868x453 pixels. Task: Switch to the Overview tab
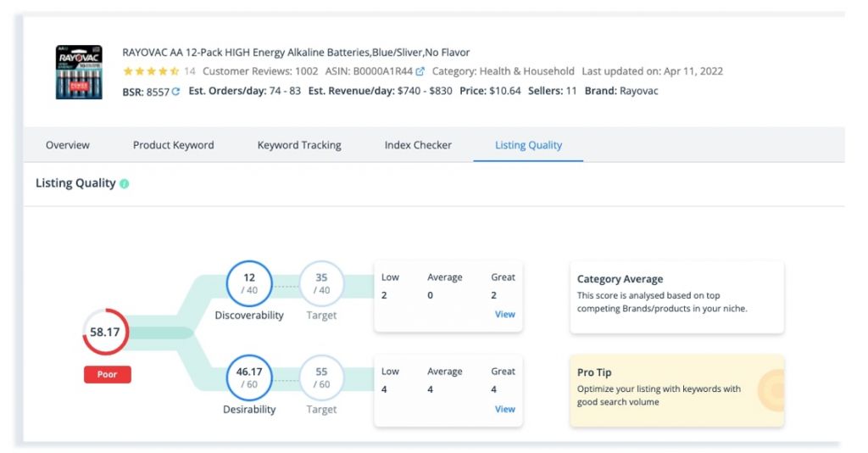pos(68,145)
